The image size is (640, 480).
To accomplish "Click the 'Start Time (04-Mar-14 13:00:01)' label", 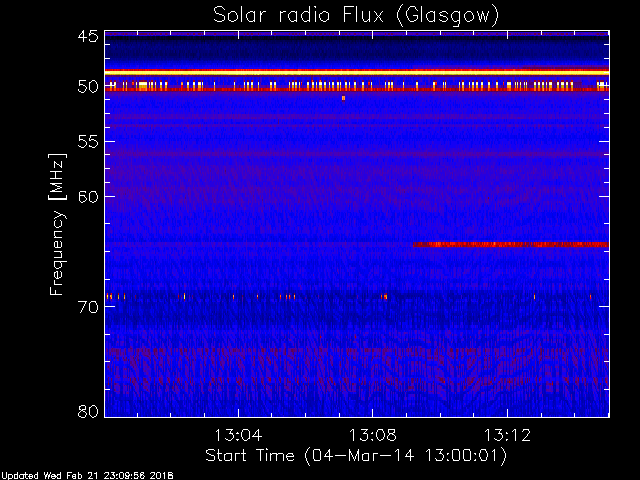I will point(356,456).
